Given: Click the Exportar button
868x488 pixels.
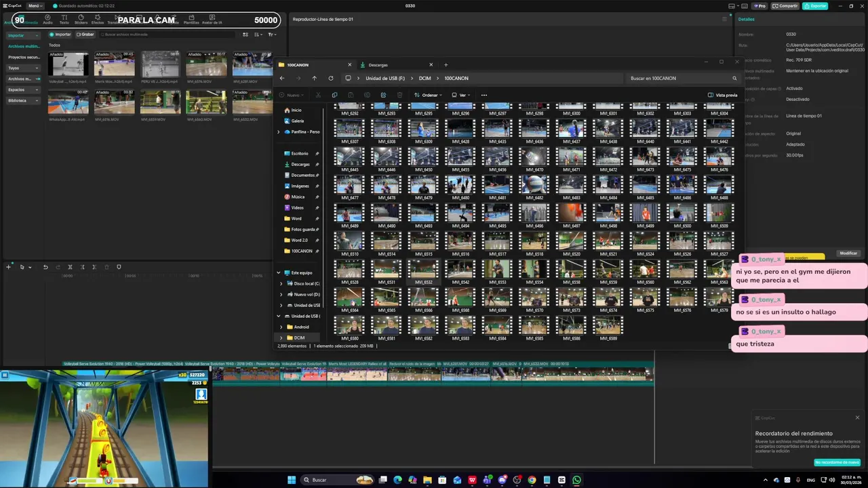Looking at the screenshot, I should point(815,6).
